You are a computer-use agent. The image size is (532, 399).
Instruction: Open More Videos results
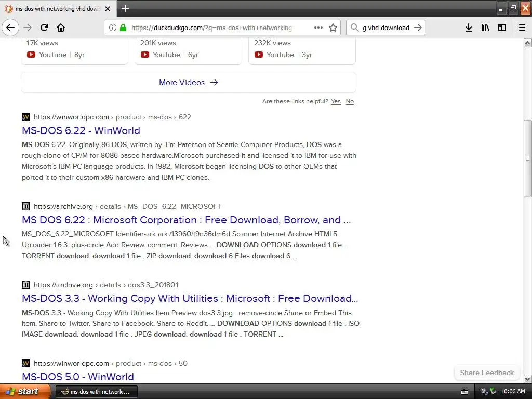coord(189,83)
